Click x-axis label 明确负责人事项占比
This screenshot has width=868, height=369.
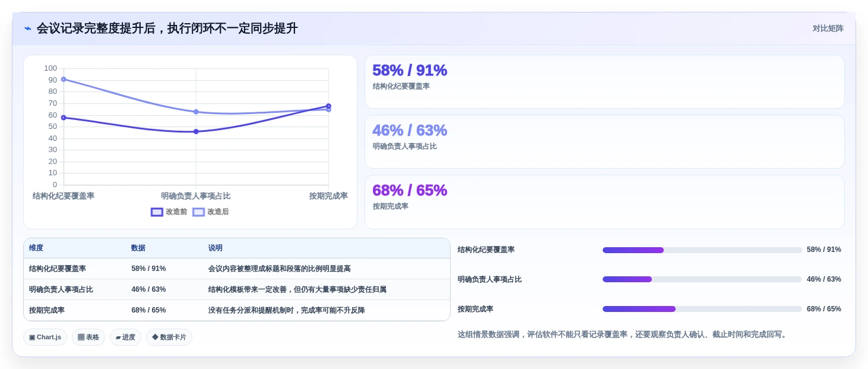pyautogui.click(x=196, y=196)
